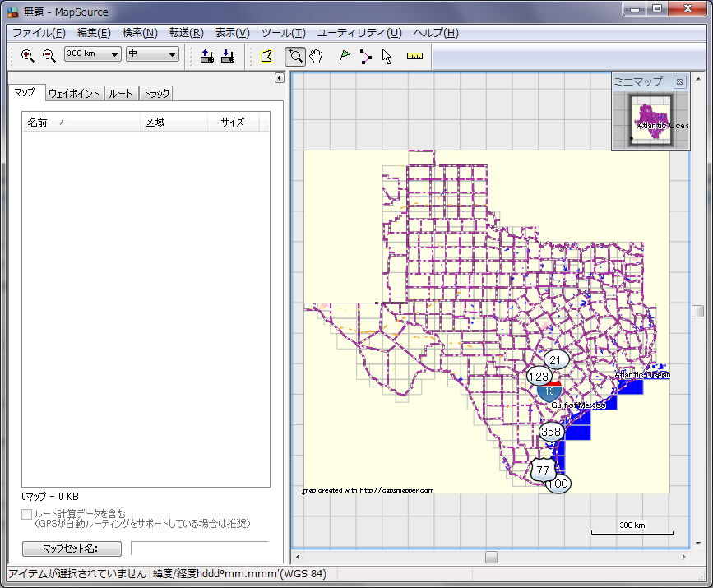
Task: Open the 転送(R) menu
Action: click(x=187, y=33)
